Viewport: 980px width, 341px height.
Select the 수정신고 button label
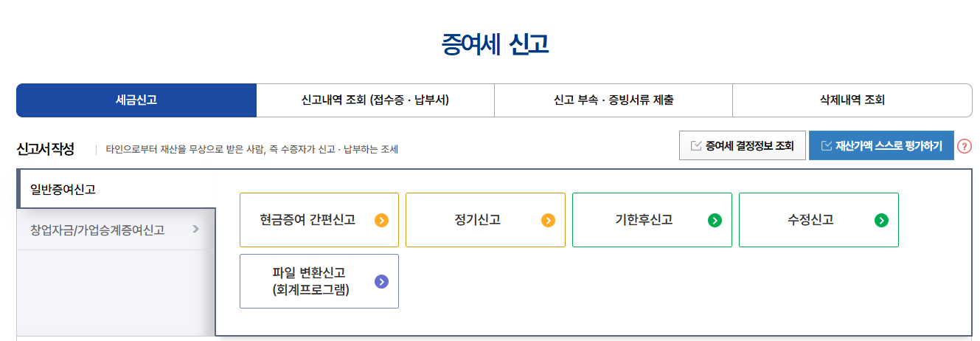[810, 220]
